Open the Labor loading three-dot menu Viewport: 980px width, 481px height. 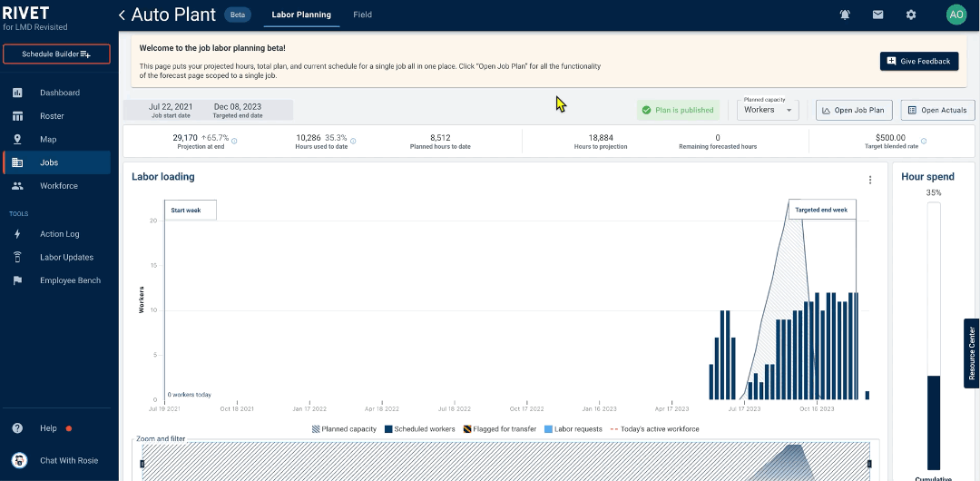point(869,180)
